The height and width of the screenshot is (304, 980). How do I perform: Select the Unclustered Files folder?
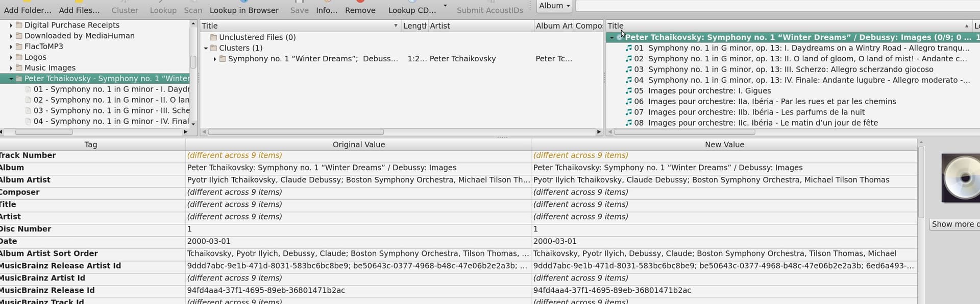tap(257, 37)
